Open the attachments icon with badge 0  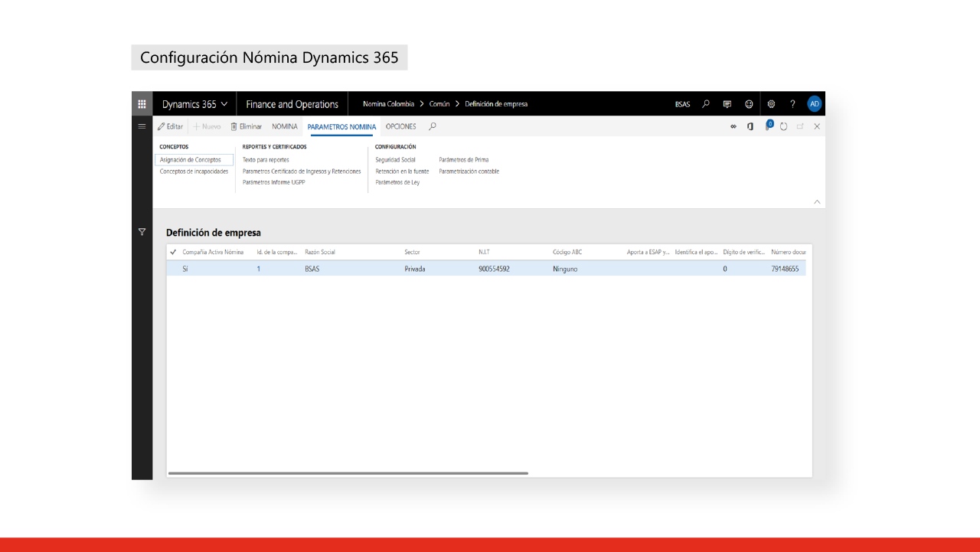pos(769,126)
